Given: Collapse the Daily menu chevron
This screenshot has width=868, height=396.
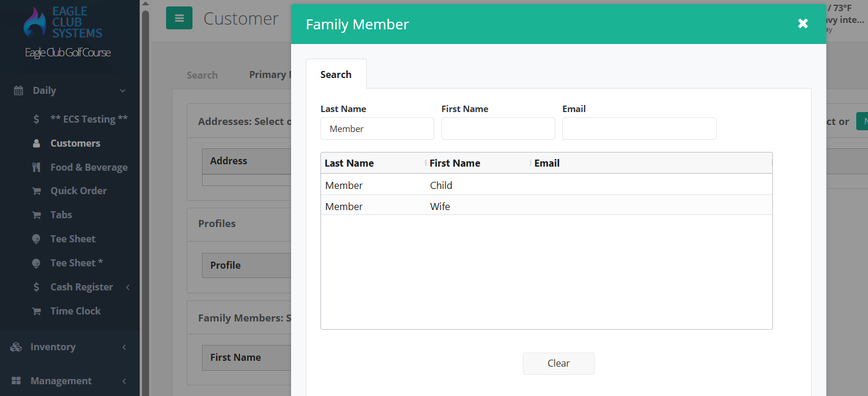Looking at the screenshot, I should 123,90.
